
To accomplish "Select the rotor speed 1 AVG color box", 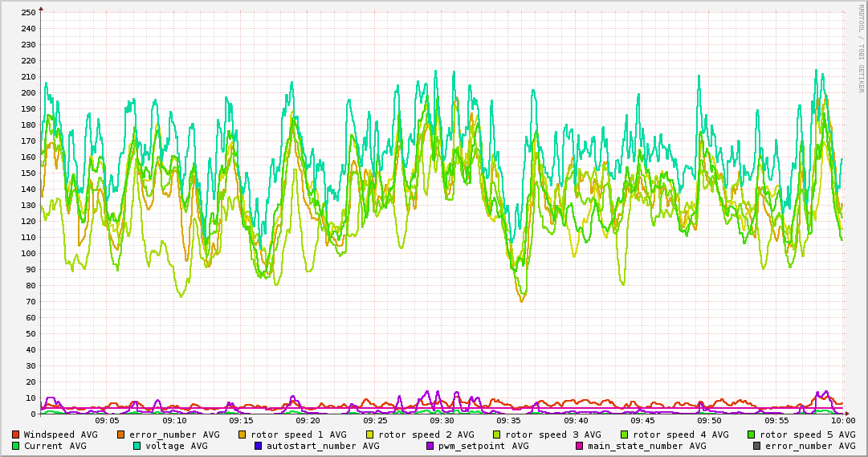I will pos(243,435).
